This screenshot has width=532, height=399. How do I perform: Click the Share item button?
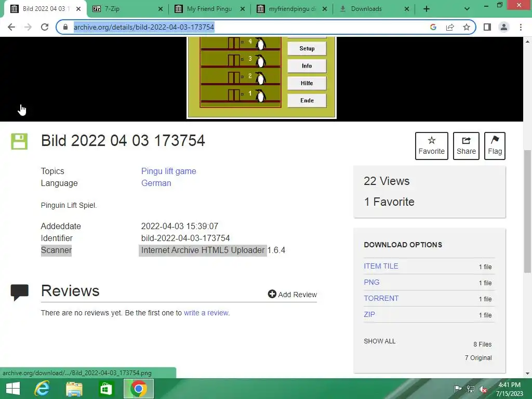[x=466, y=146]
